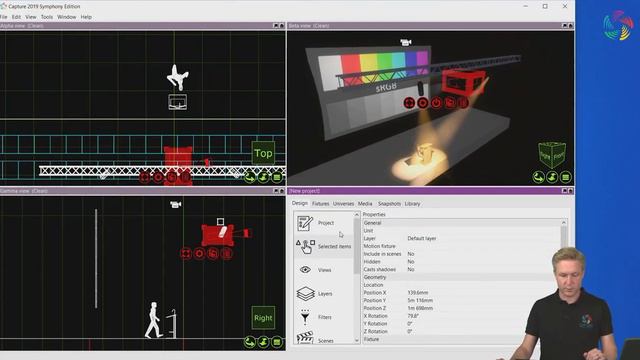This screenshot has width=640, height=360.
Task: Click the red crosshair move handle in Gamma view
Action: (x=186, y=253)
